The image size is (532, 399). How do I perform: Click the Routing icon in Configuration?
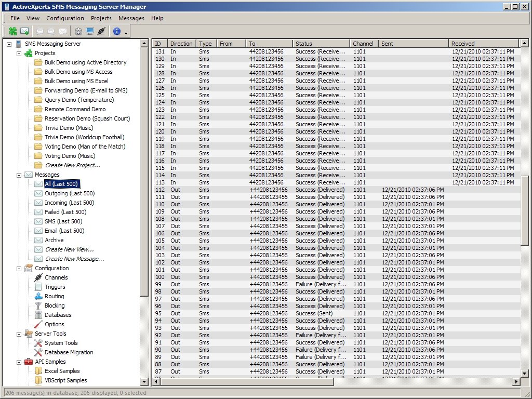click(38, 296)
